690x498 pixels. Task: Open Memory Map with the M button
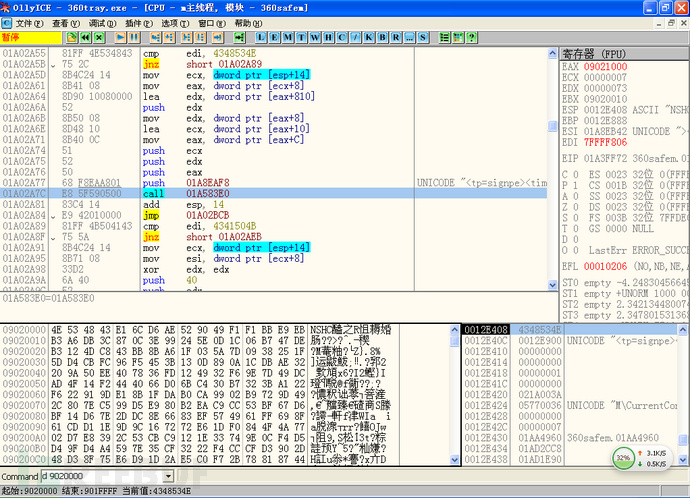coord(288,37)
